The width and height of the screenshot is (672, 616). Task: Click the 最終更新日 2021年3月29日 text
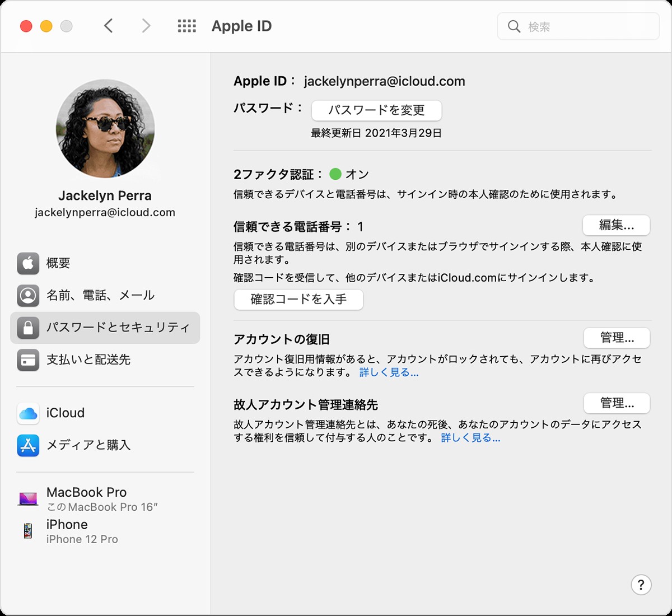pyautogui.click(x=376, y=133)
